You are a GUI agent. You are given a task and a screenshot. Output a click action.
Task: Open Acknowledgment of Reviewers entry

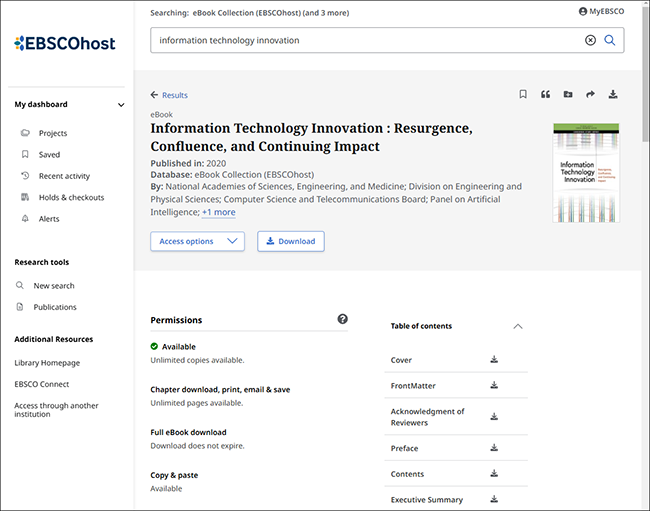coord(427,417)
